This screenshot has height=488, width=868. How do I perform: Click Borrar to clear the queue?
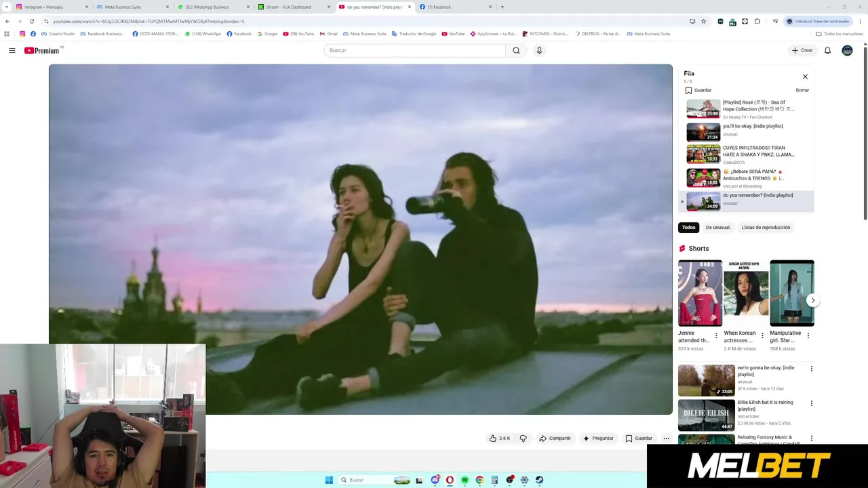(802, 90)
